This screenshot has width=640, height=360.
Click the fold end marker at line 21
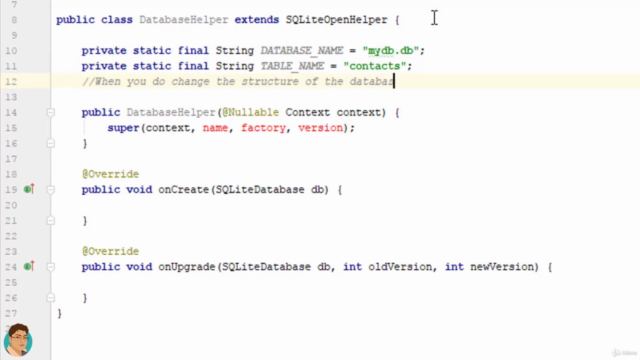click(x=51, y=220)
